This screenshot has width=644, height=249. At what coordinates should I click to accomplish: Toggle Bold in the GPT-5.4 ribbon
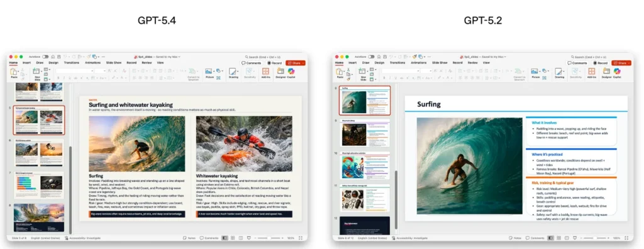(x=58, y=77)
